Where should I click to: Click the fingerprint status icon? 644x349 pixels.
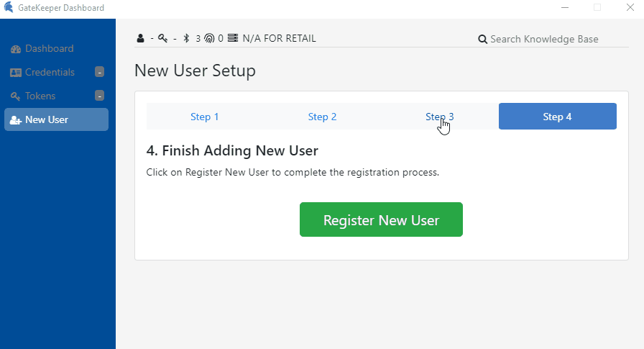tap(209, 39)
